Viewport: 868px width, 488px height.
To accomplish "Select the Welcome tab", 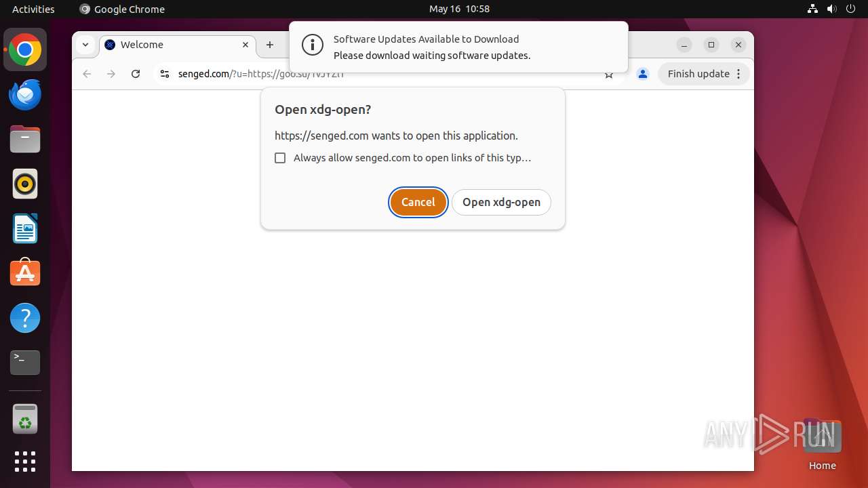I will (178, 45).
